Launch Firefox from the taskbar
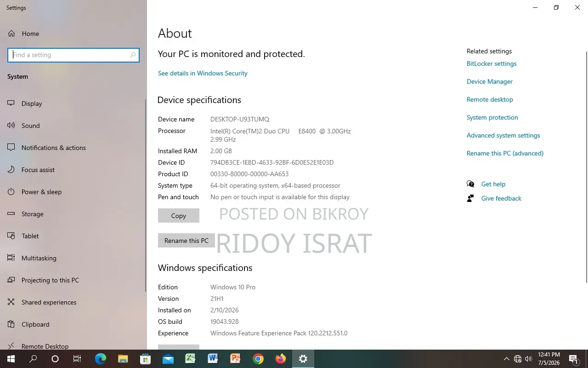 [x=280, y=359]
